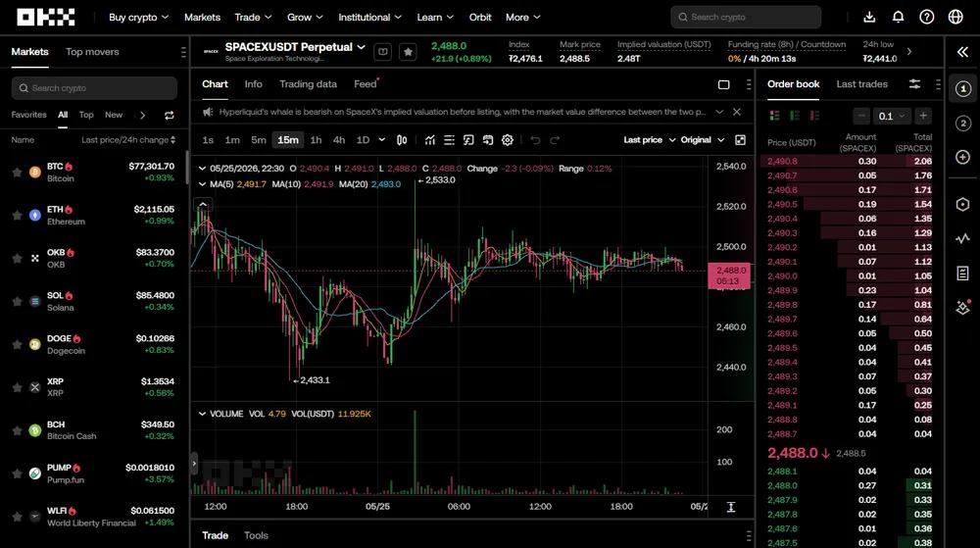Open the Last price dropdown

[x=650, y=140]
